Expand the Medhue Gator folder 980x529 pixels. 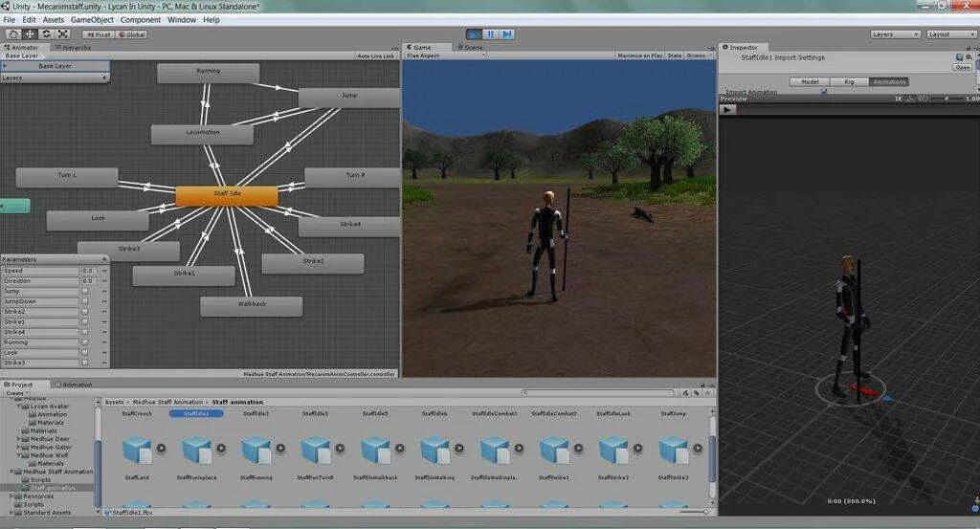(x=18, y=447)
